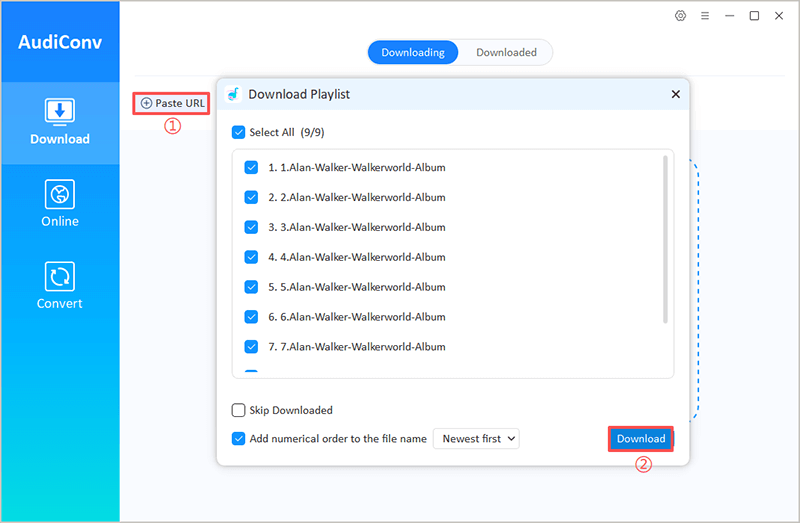Click the blue Download button
Screen dimensions: 800x523
click(641, 439)
